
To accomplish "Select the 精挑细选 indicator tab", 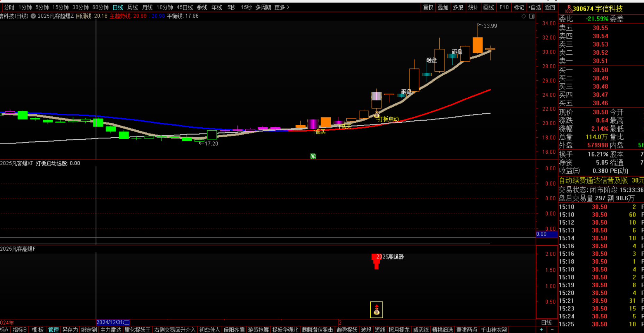I will click(x=443, y=330).
